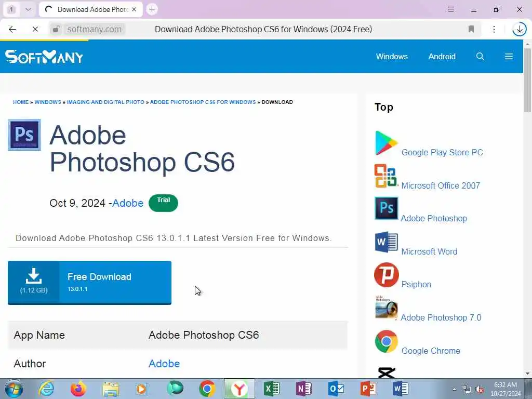The width and height of the screenshot is (532, 399).
Task: Click the Microsoft Office 2007 icon
Action: 386,176
